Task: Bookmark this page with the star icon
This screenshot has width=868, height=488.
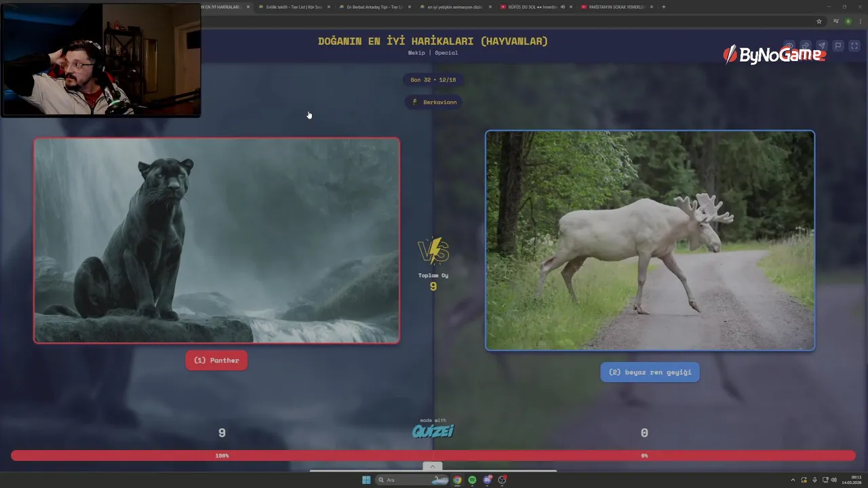Action: [x=819, y=21]
